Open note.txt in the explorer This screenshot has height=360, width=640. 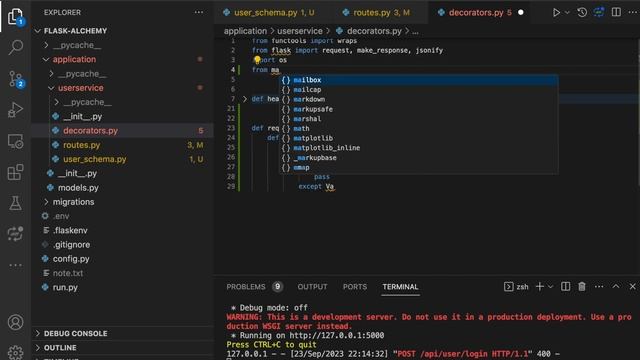(x=122, y=273)
